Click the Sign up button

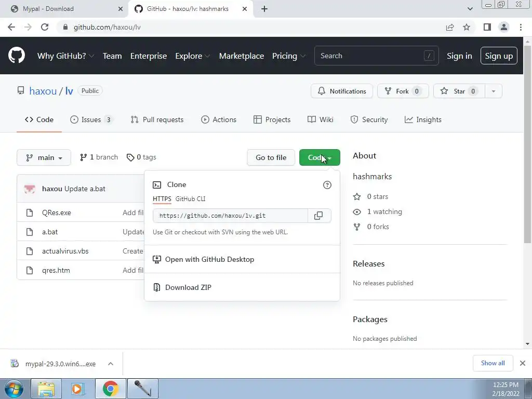[499, 56]
